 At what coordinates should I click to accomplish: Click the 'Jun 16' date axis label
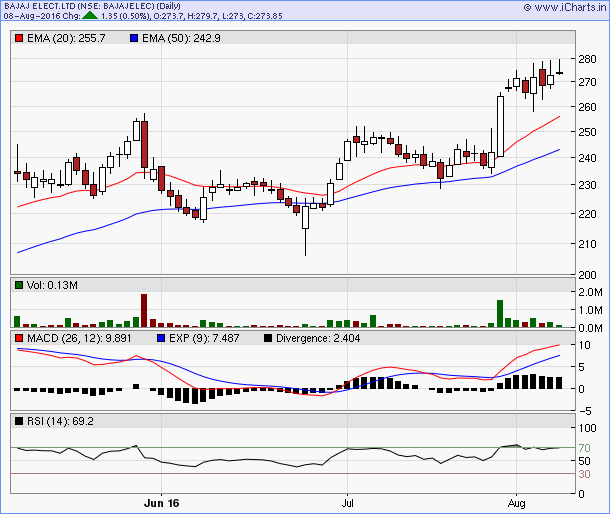[161, 503]
